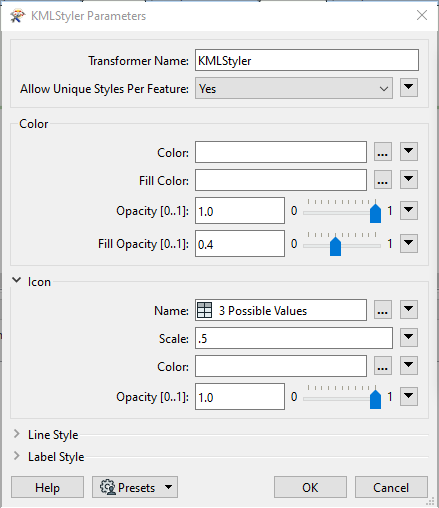439x508 pixels.
Task: Click the Icon Color text field
Action: pyautogui.click(x=281, y=366)
